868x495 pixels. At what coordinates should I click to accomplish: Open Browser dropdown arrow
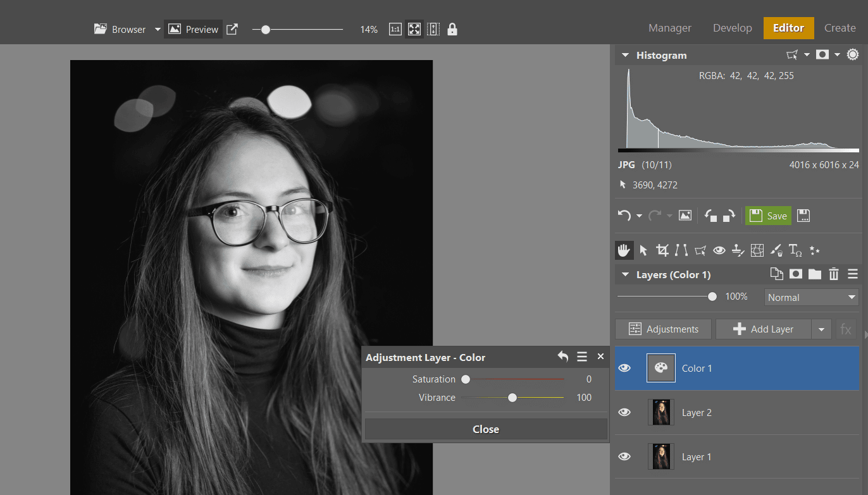[158, 29]
